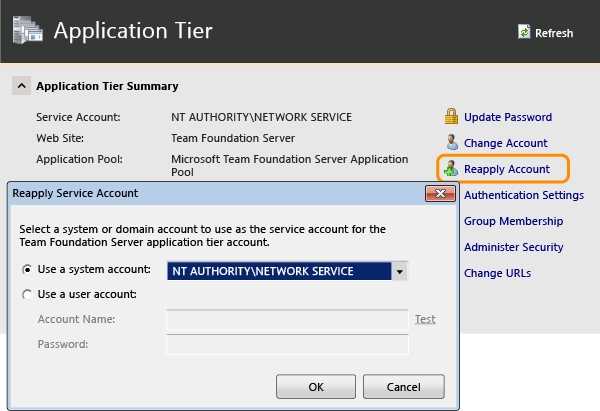Click the 'Application Tier Summary' heading
Viewport: 600px width, 411px height.
pos(107,86)
